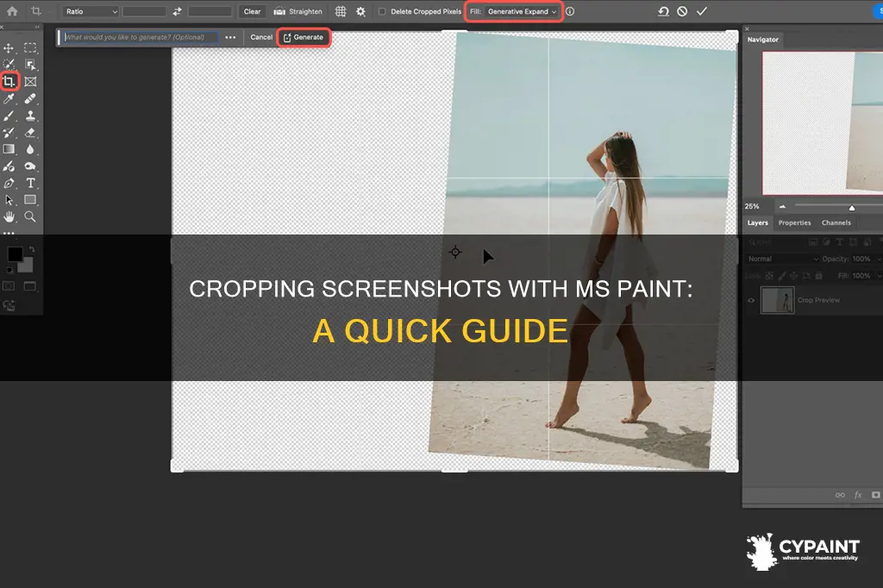Swap crop width and height values
The height and width of the screenshot is (588, 883).
[178, 11]
